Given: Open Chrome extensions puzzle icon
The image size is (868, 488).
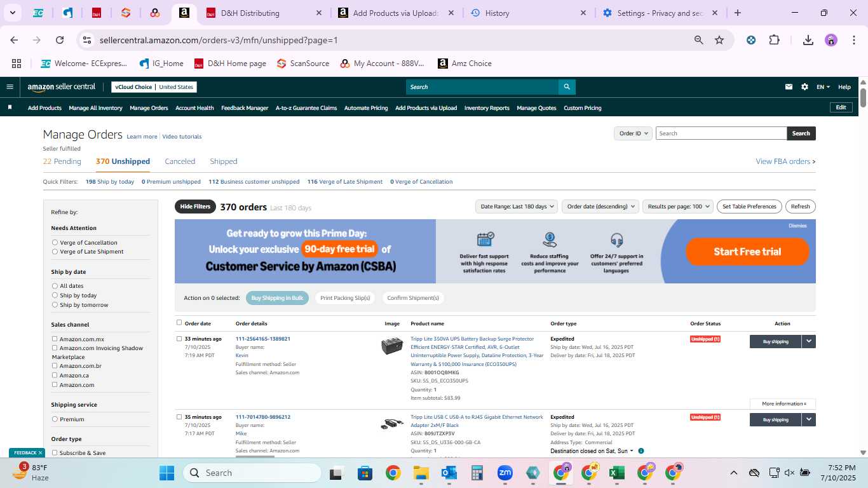Looking at the screenshot, I should tap(774, 40).
